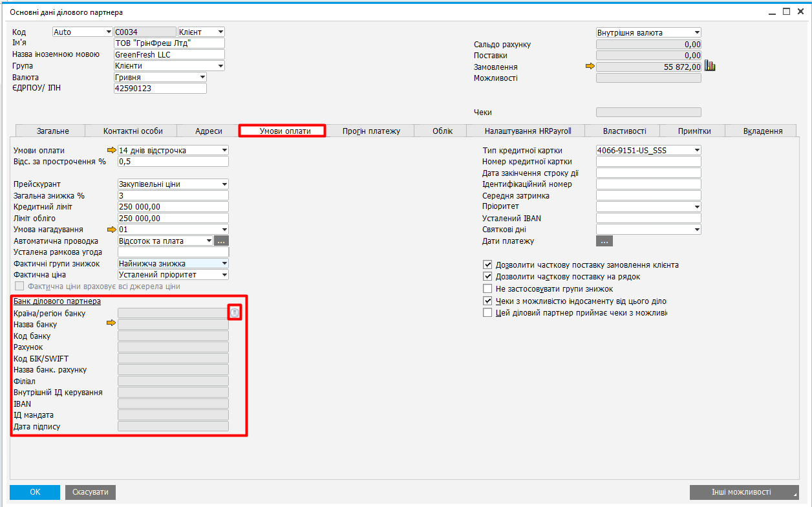The image size is (812, 507).
Task: Open the Тип кредитної картки dropdown
Action: 696,151
